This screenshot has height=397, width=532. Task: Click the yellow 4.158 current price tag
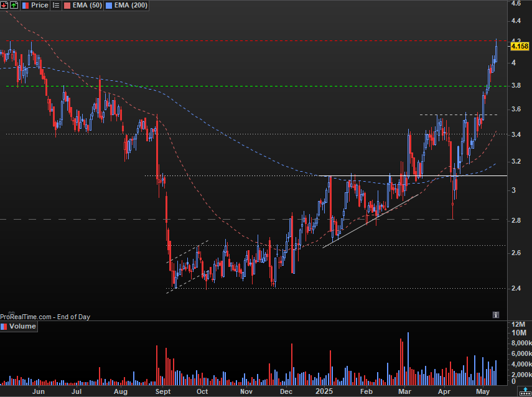pyautogui.click(x=520, y=46)
